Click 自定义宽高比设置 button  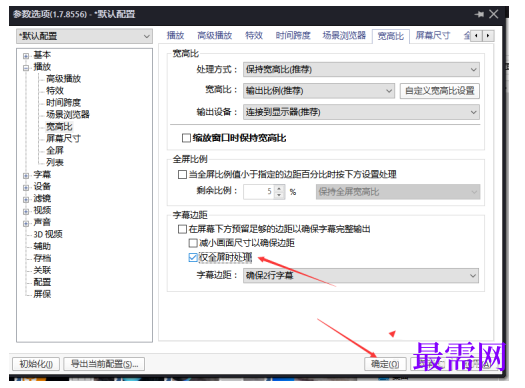coord(440,91)
